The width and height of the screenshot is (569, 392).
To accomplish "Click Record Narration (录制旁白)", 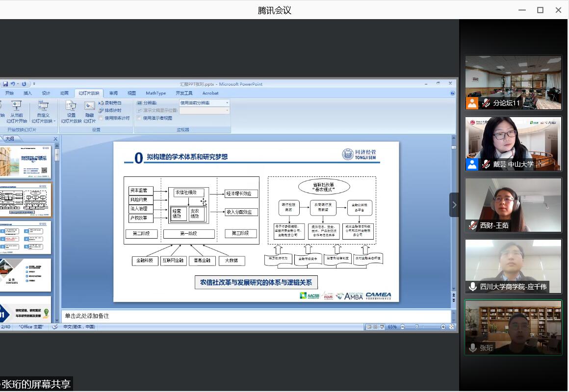I will point(110,103).
